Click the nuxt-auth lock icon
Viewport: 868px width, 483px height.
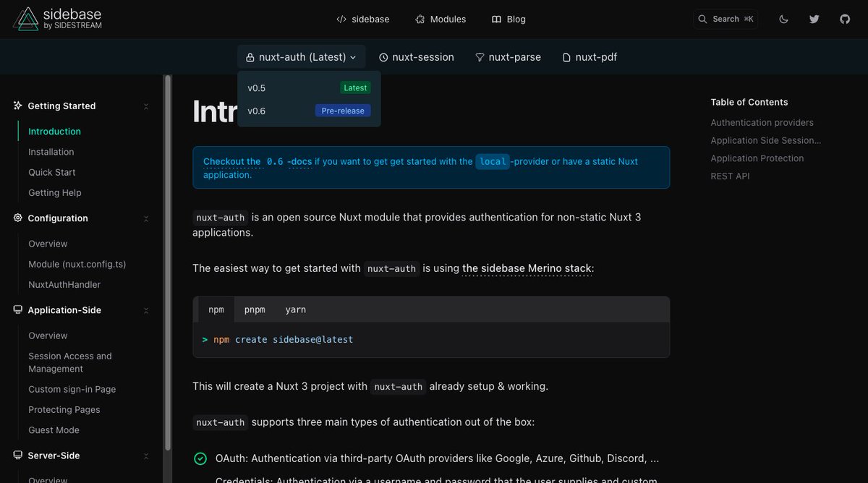(250, 57)
